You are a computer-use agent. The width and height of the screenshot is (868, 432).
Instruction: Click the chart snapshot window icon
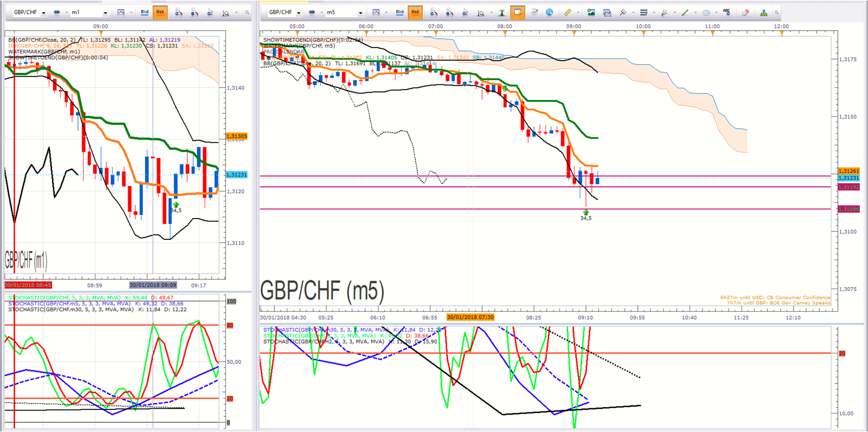(607, 13)
